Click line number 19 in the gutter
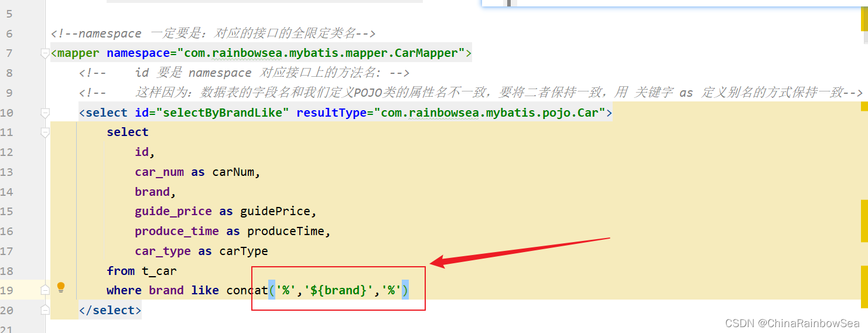This screenshot has height=333, width=868. click(x=7, y=290)
